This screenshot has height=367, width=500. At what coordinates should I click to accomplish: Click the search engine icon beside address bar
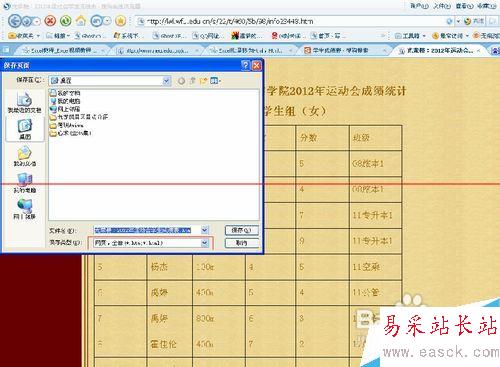(468, 21)
